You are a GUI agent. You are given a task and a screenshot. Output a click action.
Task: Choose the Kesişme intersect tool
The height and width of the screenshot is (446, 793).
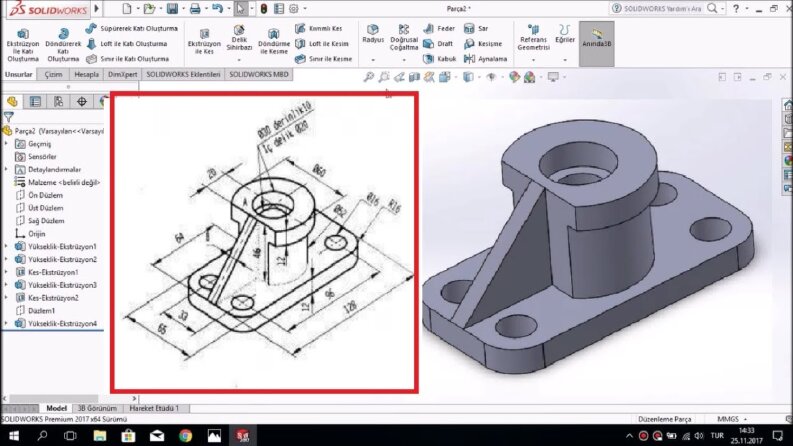(483, 44)
